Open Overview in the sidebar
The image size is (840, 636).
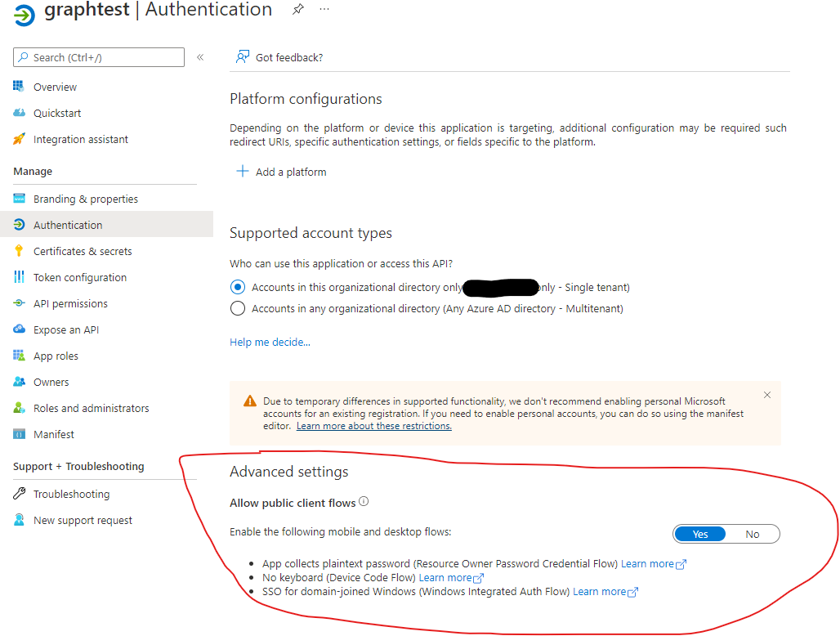click(x=56, y=87)
